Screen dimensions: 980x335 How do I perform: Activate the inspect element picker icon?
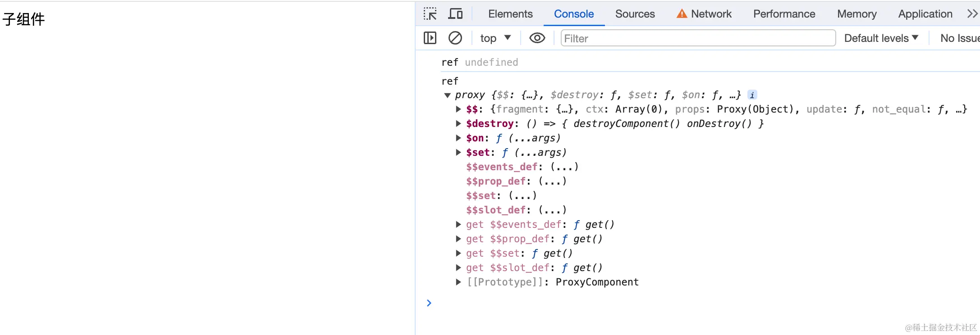pyautogui.click(x=430, y=14)
